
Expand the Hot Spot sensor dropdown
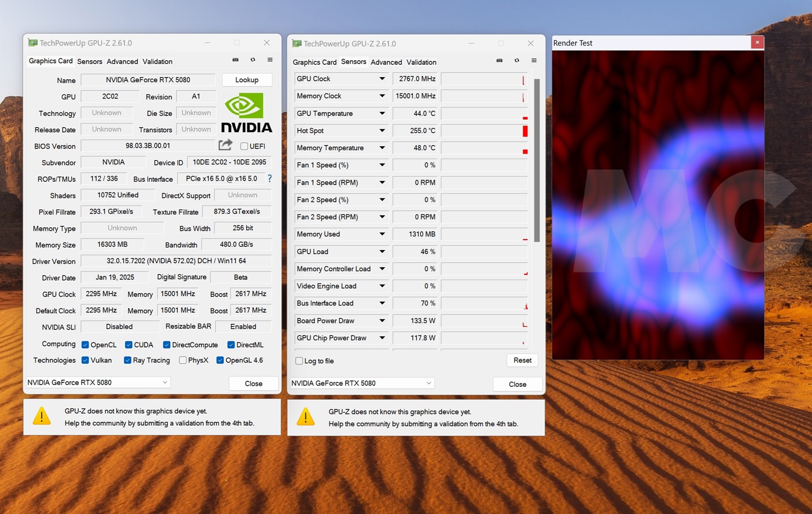382,130
